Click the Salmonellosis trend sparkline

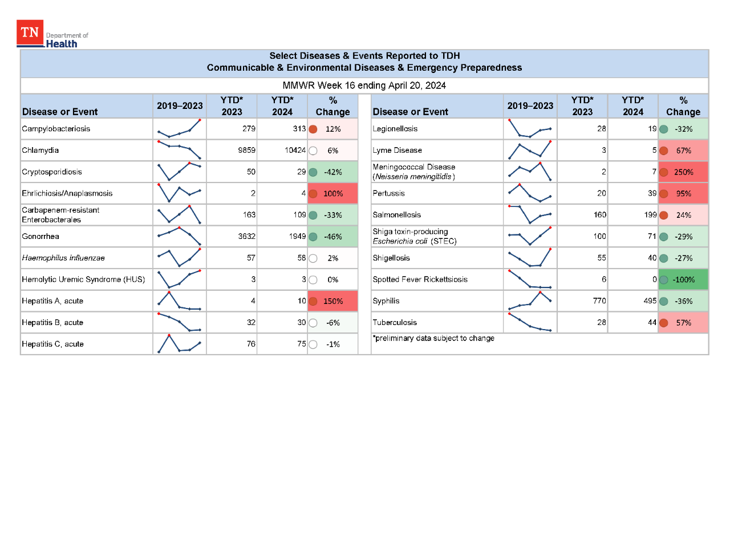click(530, 214)
